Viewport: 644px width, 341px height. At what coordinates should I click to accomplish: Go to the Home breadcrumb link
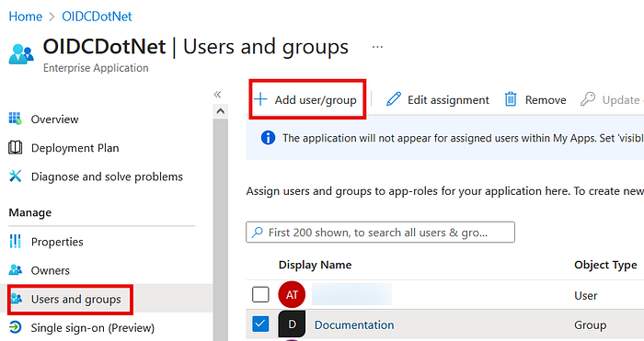coord(26,17)
